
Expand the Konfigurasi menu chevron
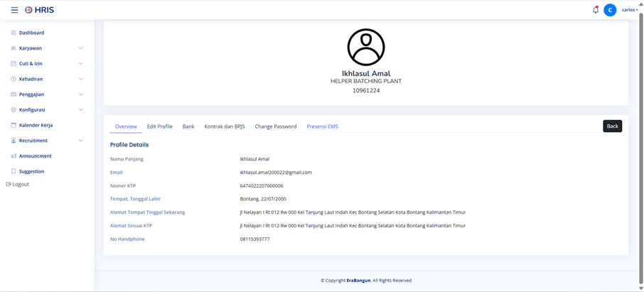tap(81, 109)
